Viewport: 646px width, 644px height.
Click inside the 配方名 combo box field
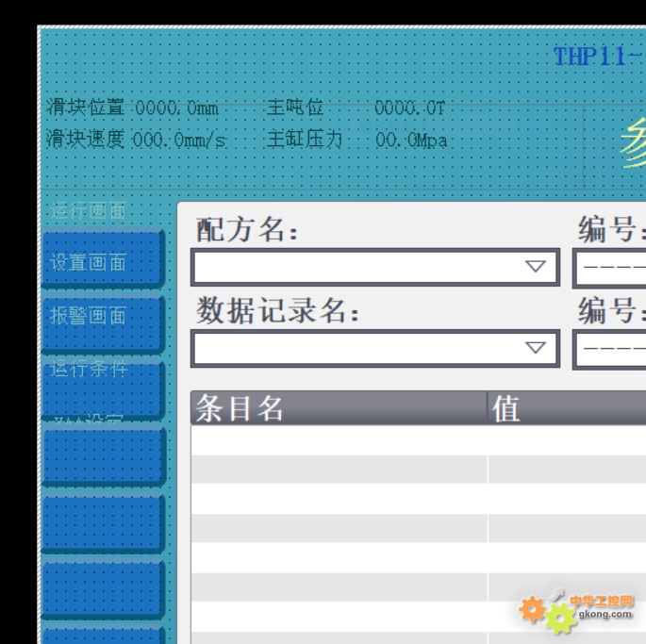[375, 267]
